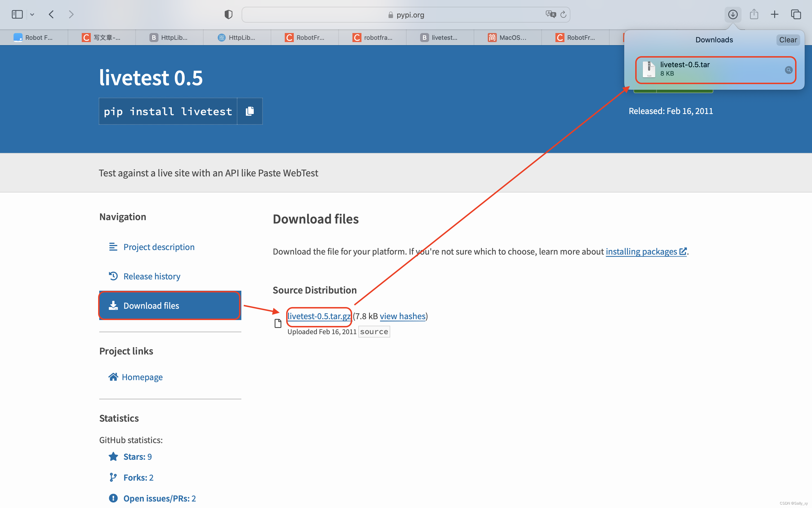
Task: Click the source tag label
Action: pyautogui.click(x=374, y=332)
